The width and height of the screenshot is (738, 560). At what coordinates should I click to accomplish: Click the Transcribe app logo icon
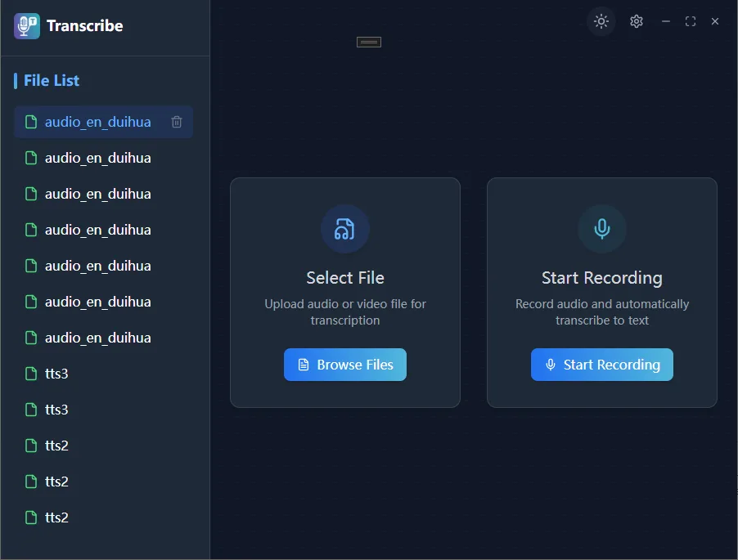coord(27,26)
